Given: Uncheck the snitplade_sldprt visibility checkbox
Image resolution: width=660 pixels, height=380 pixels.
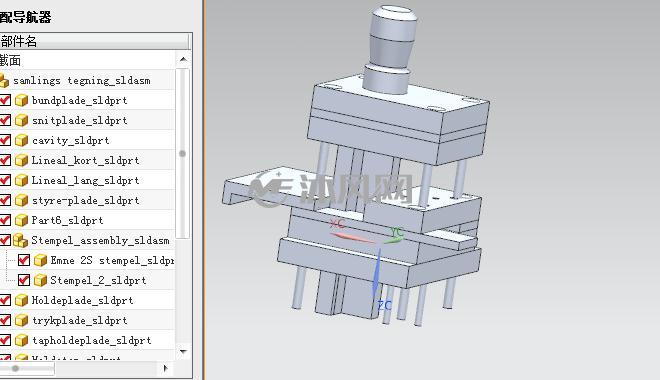Looking at the screenshot, I should point(5,120).
